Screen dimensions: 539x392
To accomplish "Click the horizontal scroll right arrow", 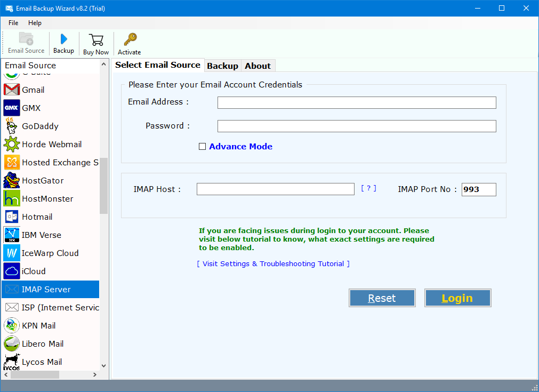I will point(95,374).
